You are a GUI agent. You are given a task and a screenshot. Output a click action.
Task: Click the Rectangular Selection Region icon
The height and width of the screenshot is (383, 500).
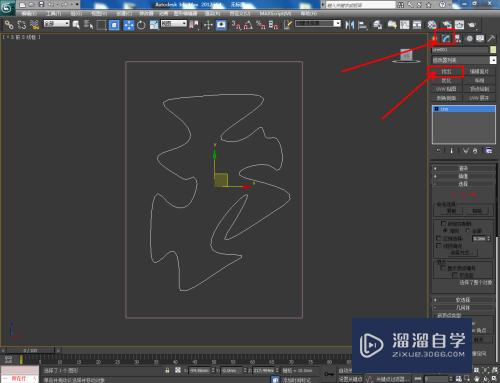(101, 25)
